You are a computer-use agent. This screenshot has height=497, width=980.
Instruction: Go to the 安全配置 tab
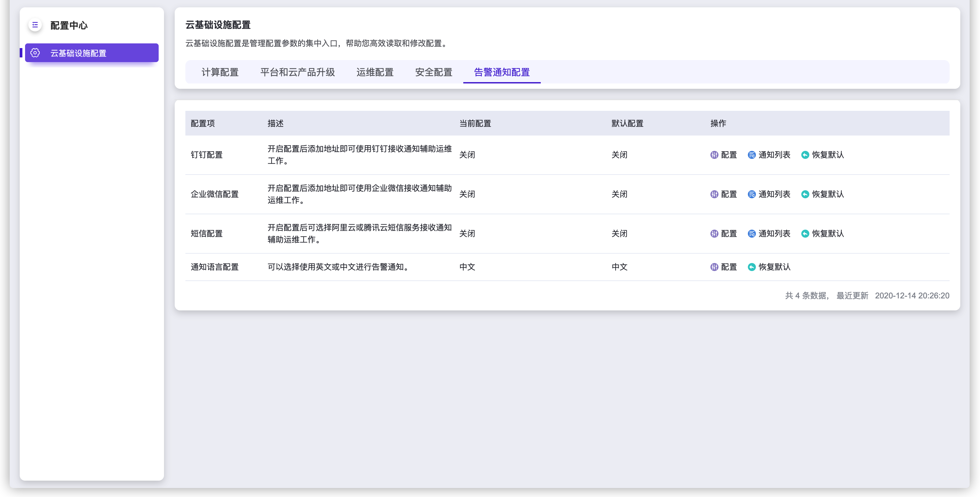click(x=433, y=72)
